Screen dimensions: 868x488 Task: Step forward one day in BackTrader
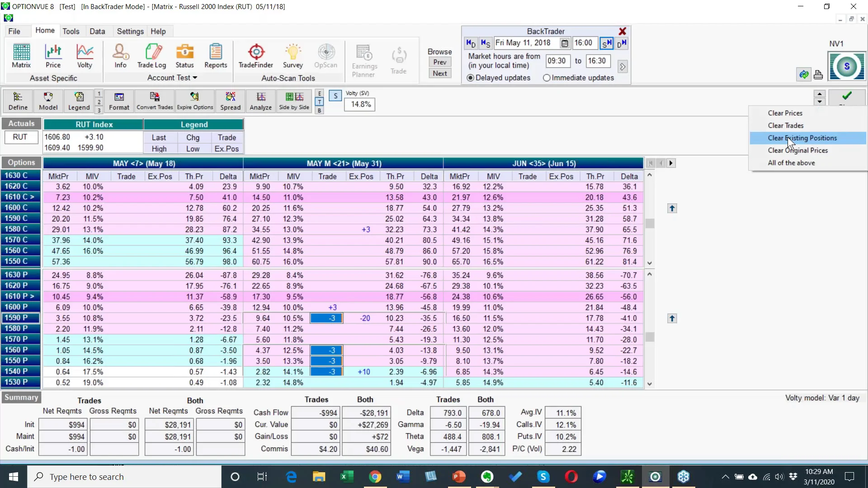point(622,43)
